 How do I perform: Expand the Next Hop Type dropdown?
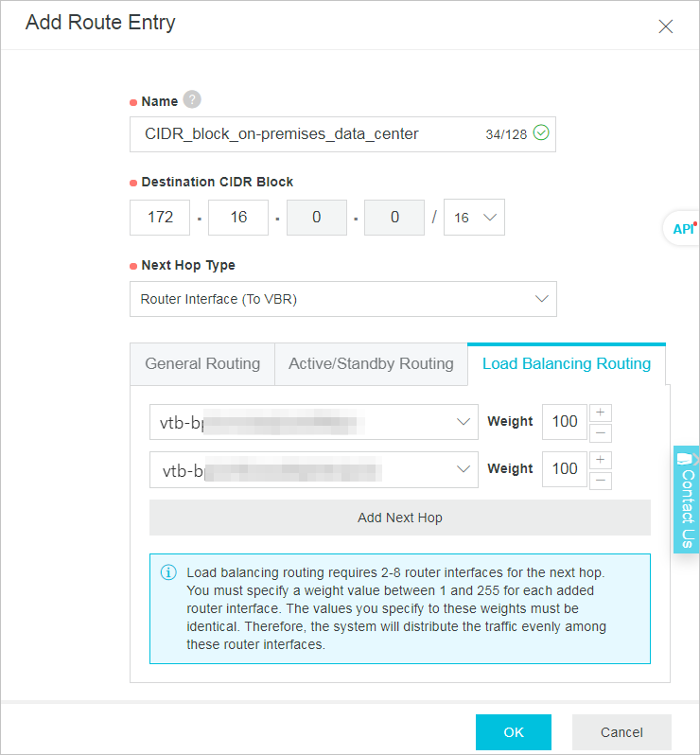tap(343, 299)
